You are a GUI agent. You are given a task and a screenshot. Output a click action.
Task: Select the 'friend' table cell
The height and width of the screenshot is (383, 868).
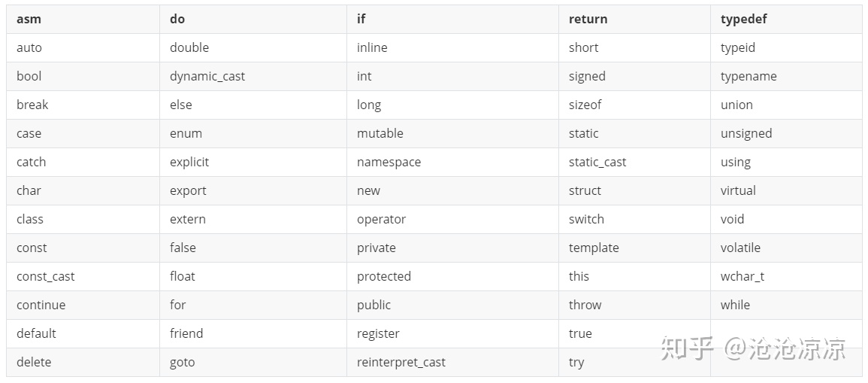(186, 333)
